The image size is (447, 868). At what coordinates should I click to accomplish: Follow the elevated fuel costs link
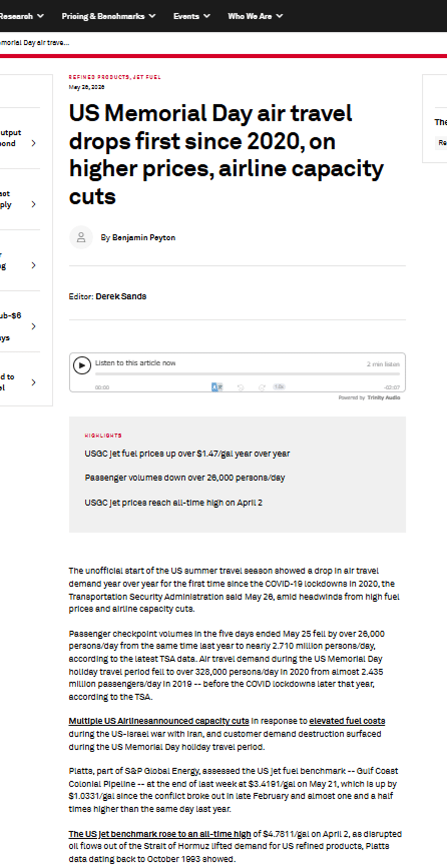[347, 721]
